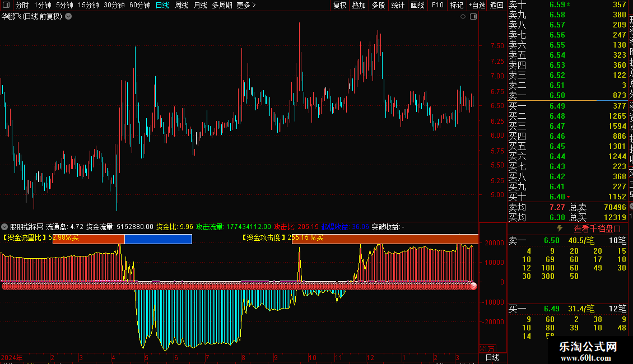This screenshot has height=364, width=633.
Task: Select the 买十 6.40 order row
Action: [567, 197]
